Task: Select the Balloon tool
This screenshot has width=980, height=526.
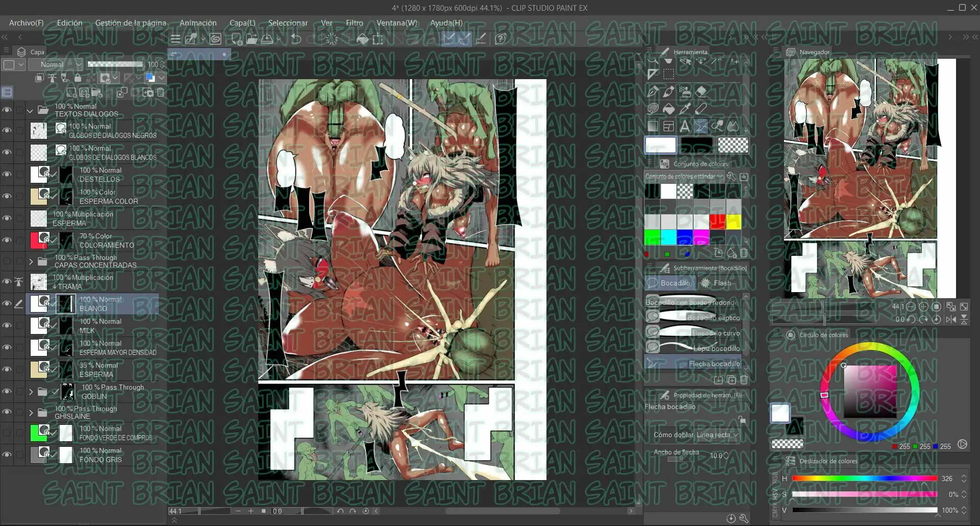Action: 701,126
